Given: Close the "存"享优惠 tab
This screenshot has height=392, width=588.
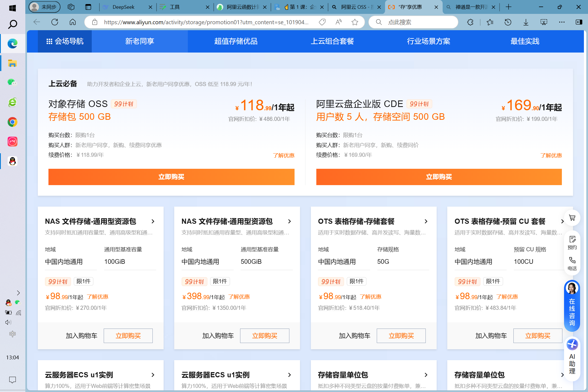Looking at the screenshot, I should tap(436, 7).
